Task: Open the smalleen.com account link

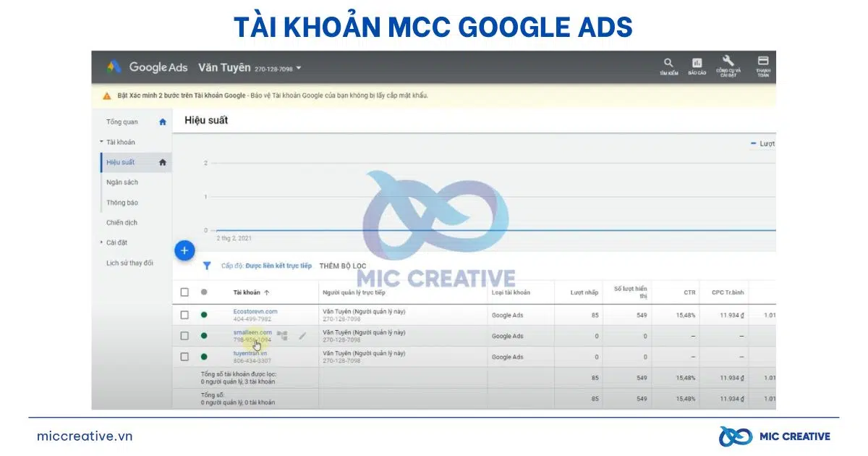Action: coord(255,332)
